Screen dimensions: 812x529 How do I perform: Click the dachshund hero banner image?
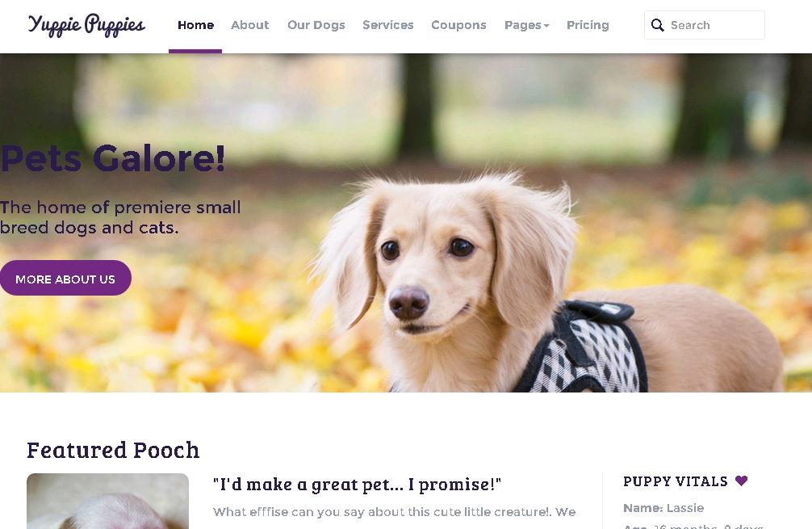(406, 223)
